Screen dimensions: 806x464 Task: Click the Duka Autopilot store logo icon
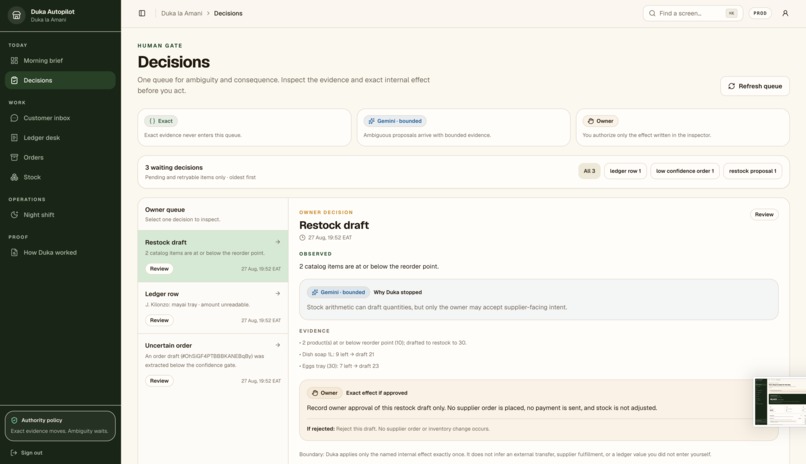16,15
